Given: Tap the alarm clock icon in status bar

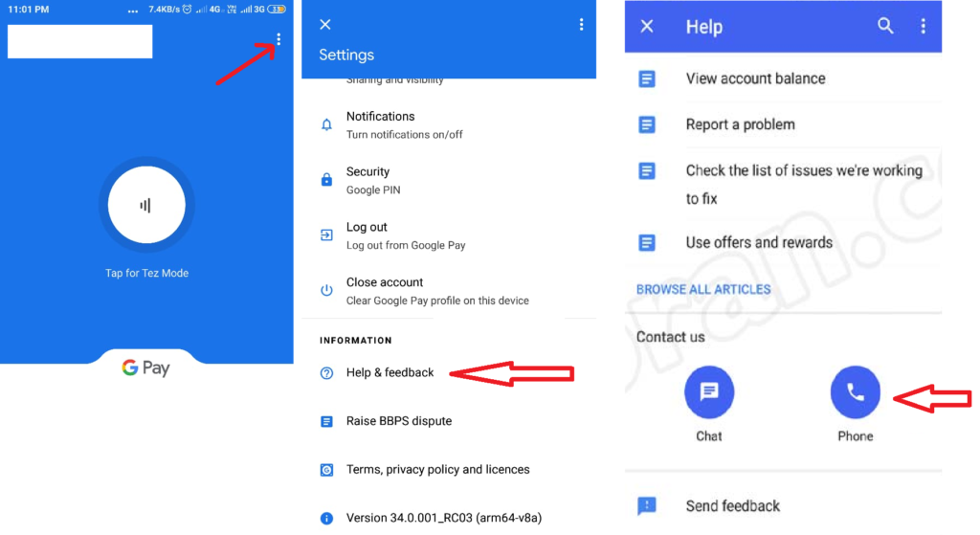Looking at the screenshot, I should coord(187,10).
